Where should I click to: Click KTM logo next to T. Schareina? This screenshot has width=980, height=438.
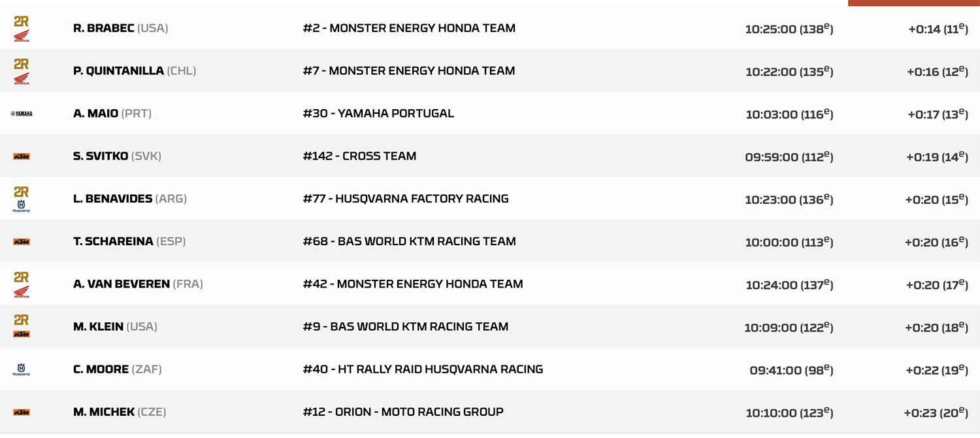click(x=22, y=242)
